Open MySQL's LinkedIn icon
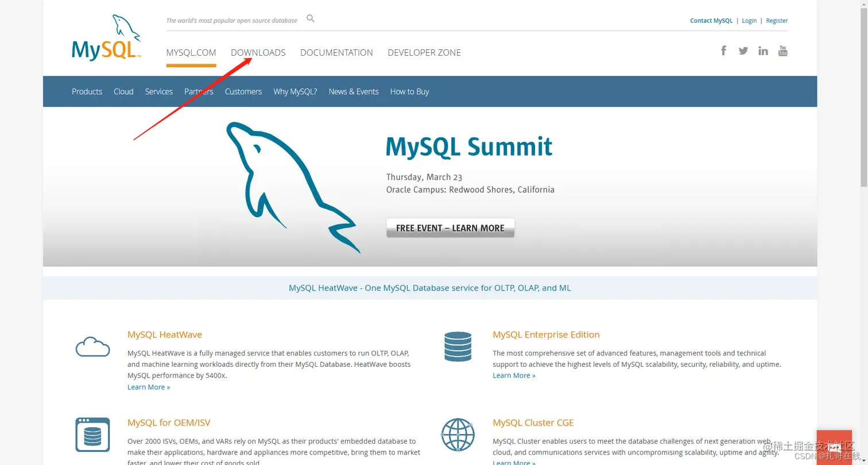Viewport: 868px width, 465px height. (763, 51)
